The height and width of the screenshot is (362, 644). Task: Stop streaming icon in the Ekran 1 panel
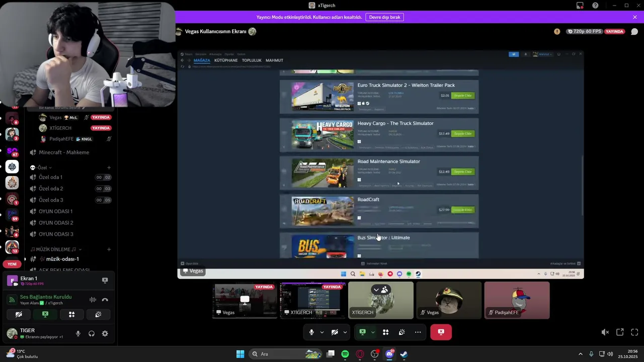click(105, 280)
